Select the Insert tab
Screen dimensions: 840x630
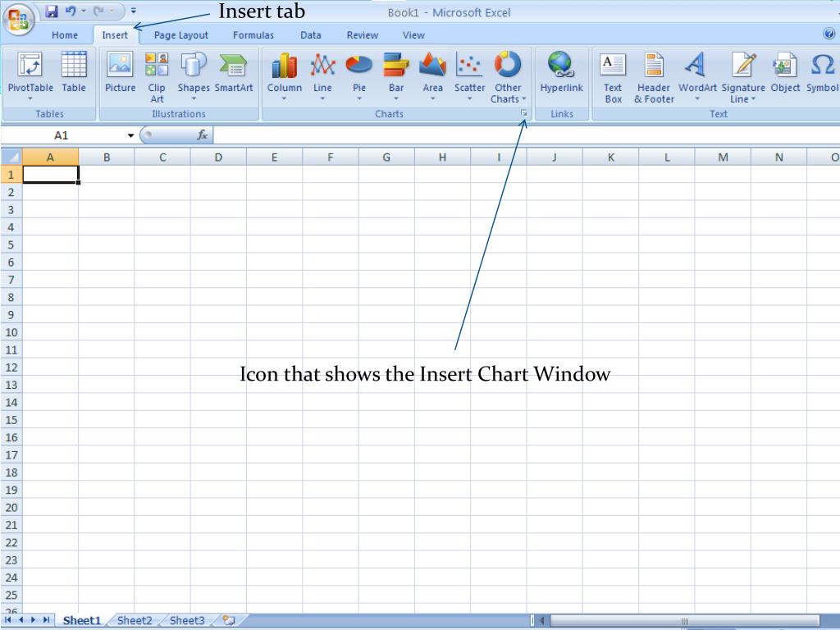pyautogui.click(x=115, y=35)
